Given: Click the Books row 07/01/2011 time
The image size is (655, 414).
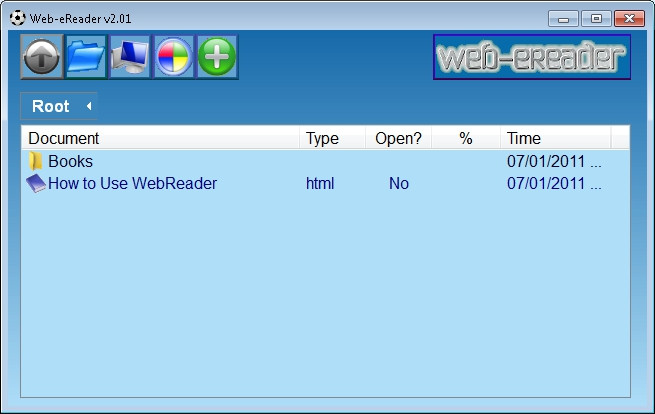Looking at the screenshot, I should pos(554,161).
